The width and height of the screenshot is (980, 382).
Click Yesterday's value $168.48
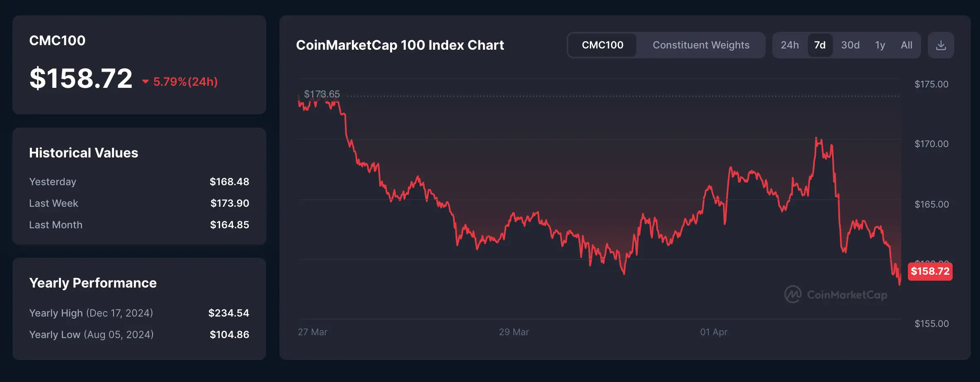[229, 182]
